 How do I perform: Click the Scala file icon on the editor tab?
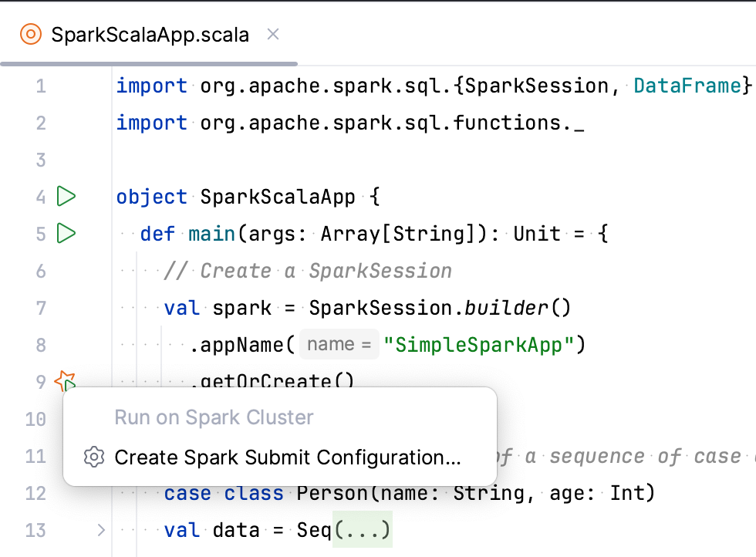tap(30, 34)
